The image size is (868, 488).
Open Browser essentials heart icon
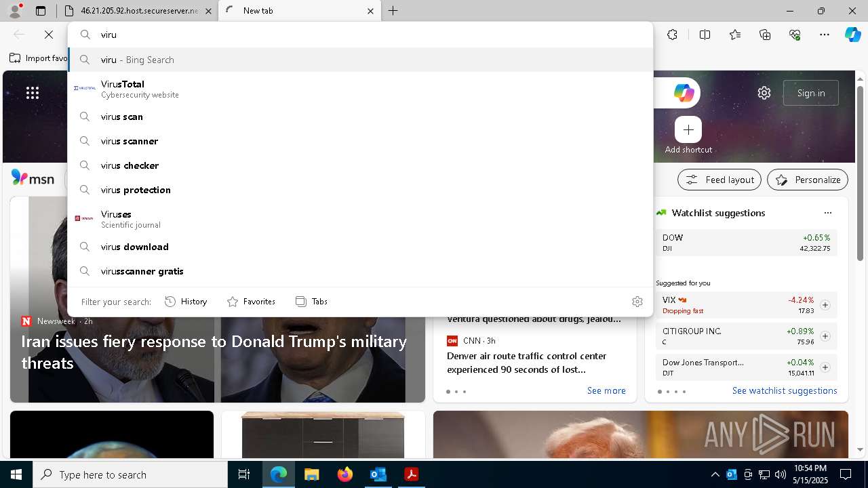pyautogui.click(x=795, y=35)
